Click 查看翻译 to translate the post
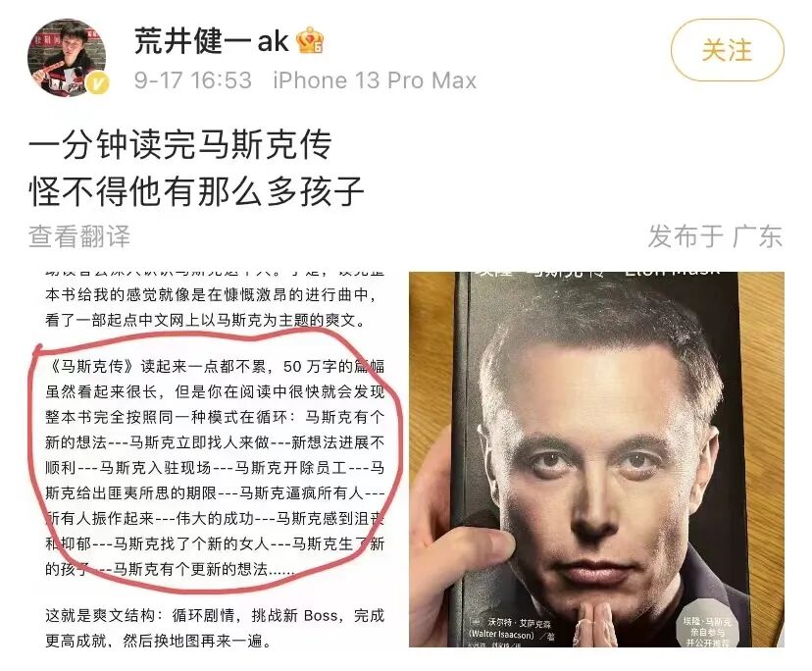Image resolution: width=812 pixels, height=671 pixels. point(79,236)
